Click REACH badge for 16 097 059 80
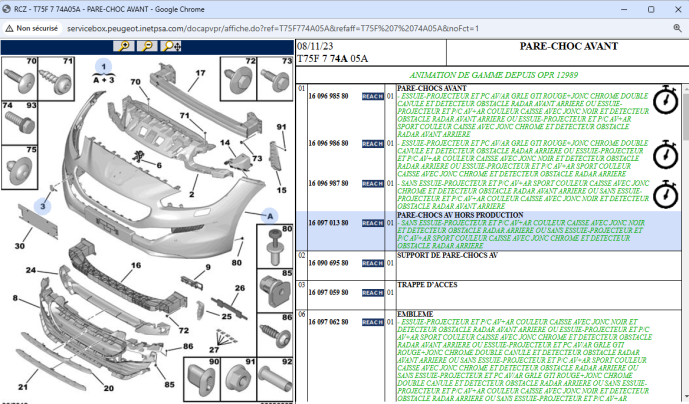 coord(373,293)
